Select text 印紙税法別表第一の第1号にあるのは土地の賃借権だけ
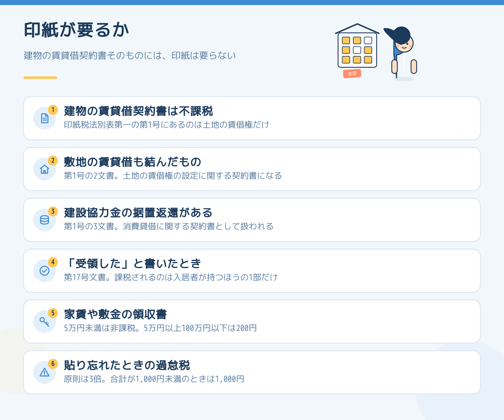This screenshot has height=420, width=504. click(x=167, y=125)
